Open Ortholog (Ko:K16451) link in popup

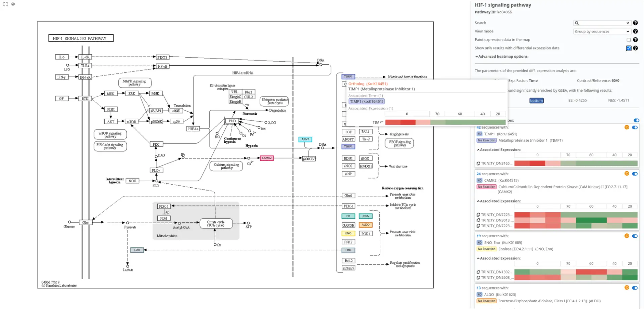point(368,84)
